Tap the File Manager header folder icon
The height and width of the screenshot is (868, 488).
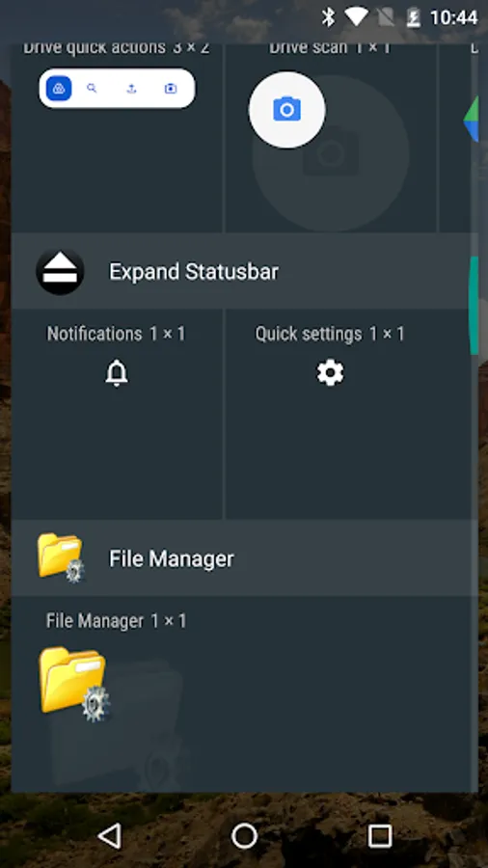point(61,558)
